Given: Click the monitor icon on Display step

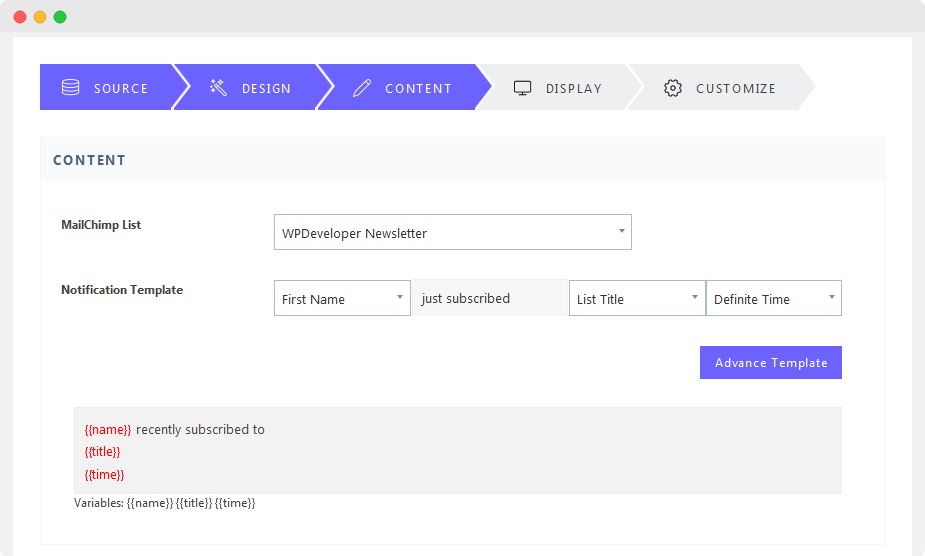Looking at the screenshot, I should [523, 88].
